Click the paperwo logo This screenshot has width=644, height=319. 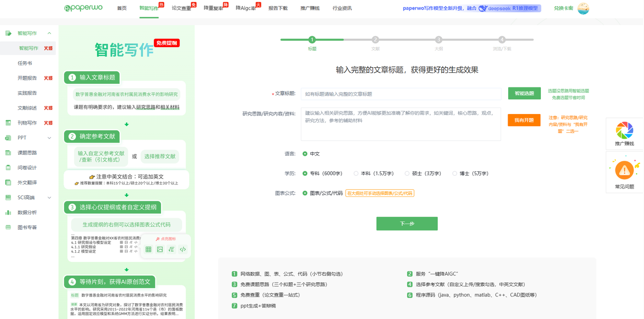point(84,8)
